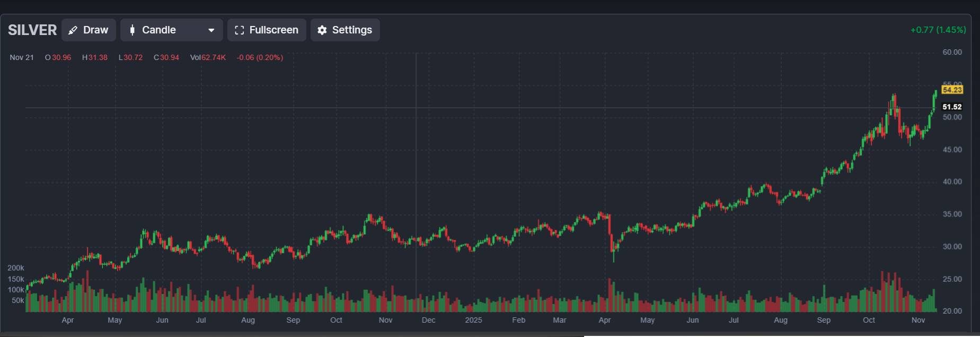Image resolution: width=980 pixels, height=337 pixels.
Task: Select the 2025 marker on the time axis
Action: pos(473,321)
